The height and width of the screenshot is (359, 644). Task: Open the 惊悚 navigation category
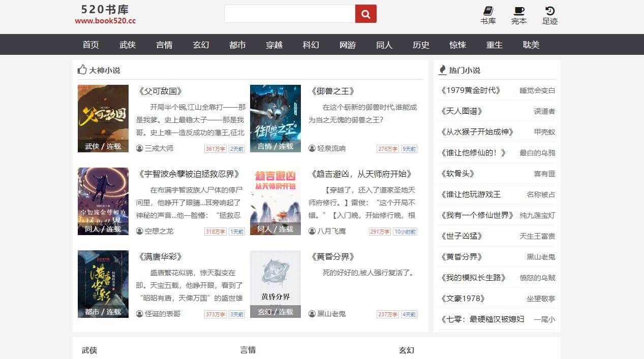click(457, 45)
